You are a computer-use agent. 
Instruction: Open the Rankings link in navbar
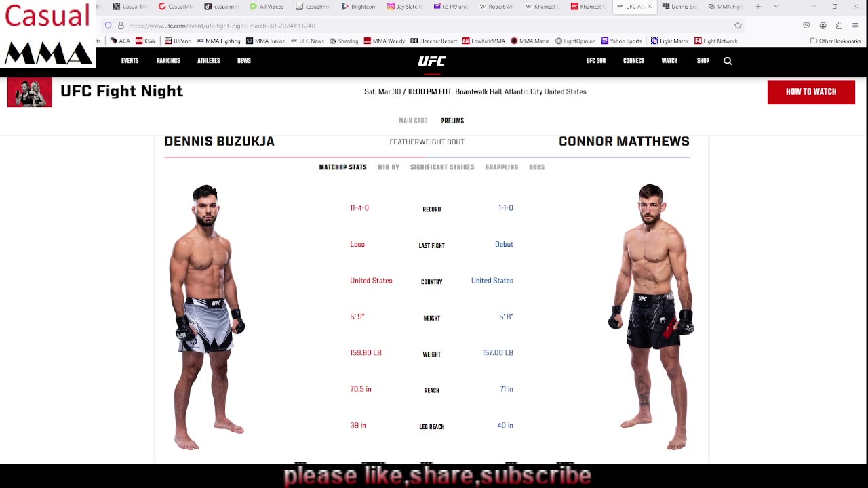click(x=168, y=61)
